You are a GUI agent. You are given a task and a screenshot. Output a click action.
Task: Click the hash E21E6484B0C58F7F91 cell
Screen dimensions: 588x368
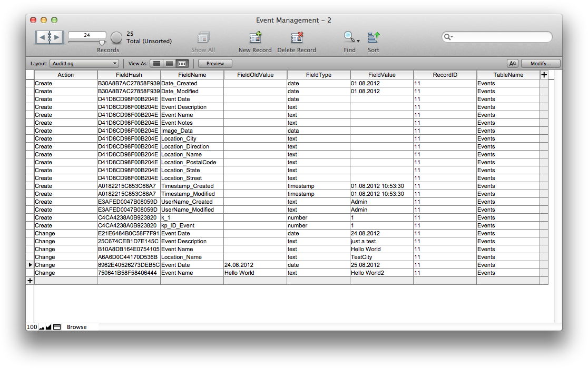(129, 233)
